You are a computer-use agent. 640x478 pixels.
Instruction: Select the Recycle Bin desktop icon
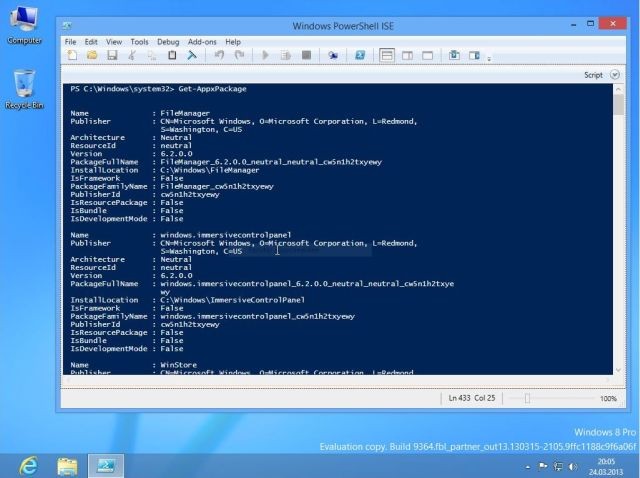click(x=24, y=89)
